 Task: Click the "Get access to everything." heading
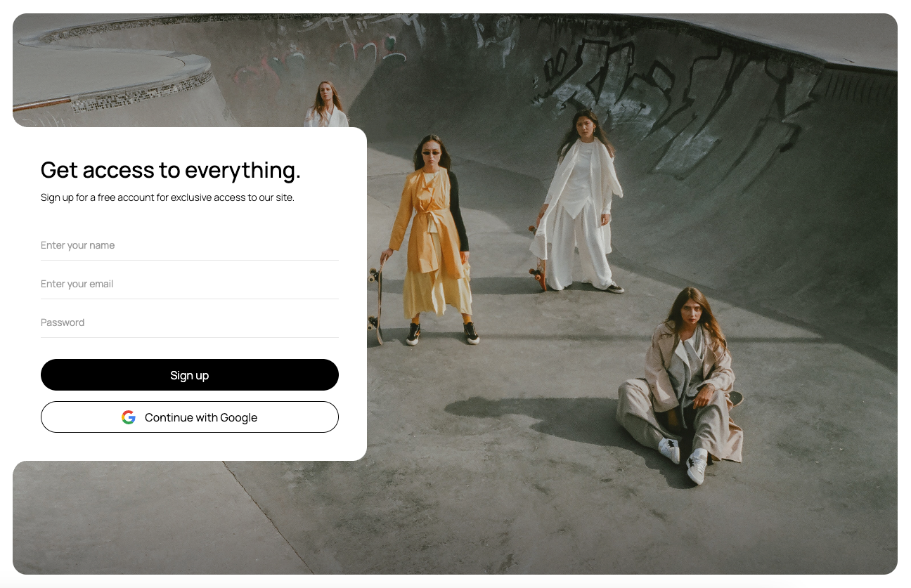coord(171,170)
